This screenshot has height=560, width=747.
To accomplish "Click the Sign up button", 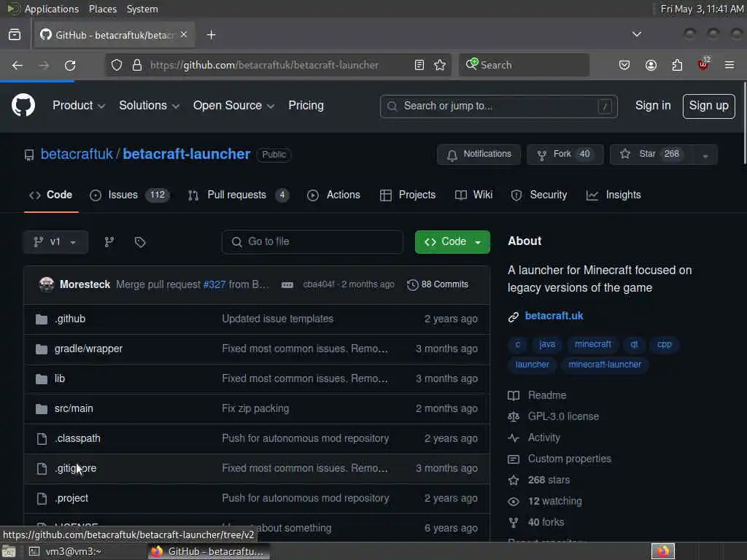I will pos(708,106).
